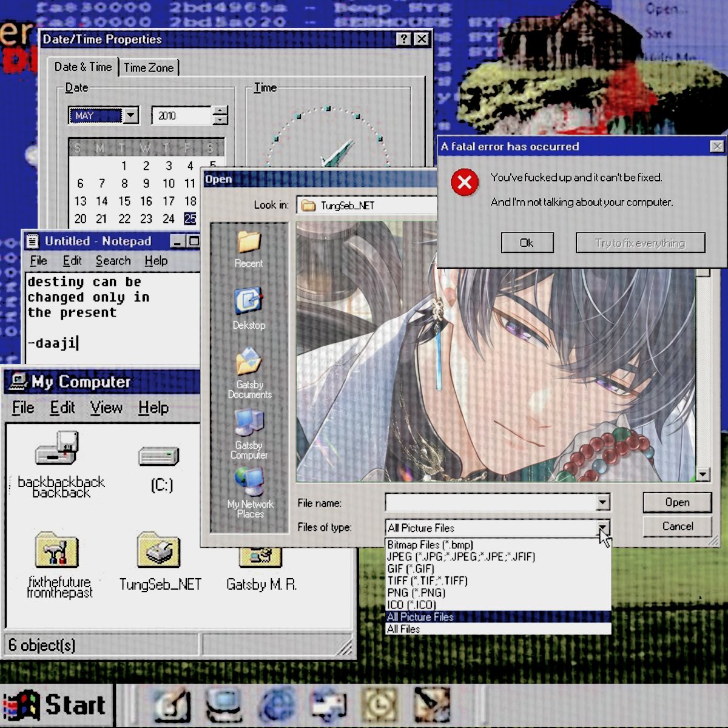728x728 pixels.
Task: Decrease the year 2010 with down arrow
Action: pos(220,120)
